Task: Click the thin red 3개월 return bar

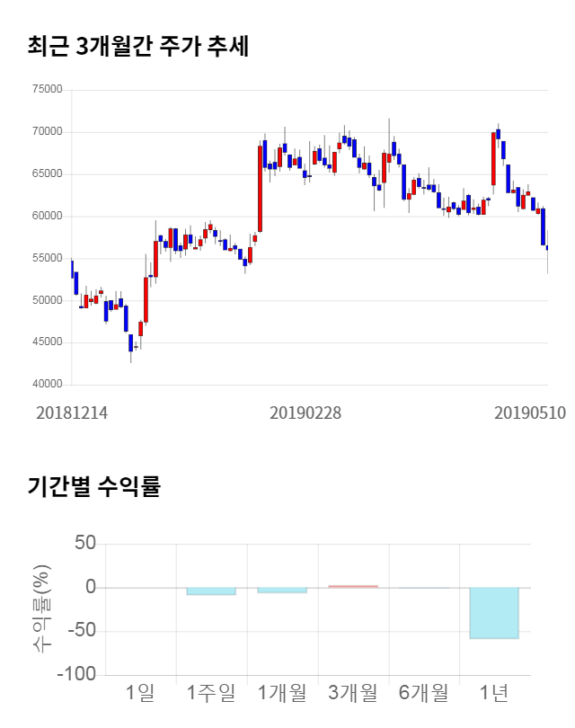Action: point(353,586)
